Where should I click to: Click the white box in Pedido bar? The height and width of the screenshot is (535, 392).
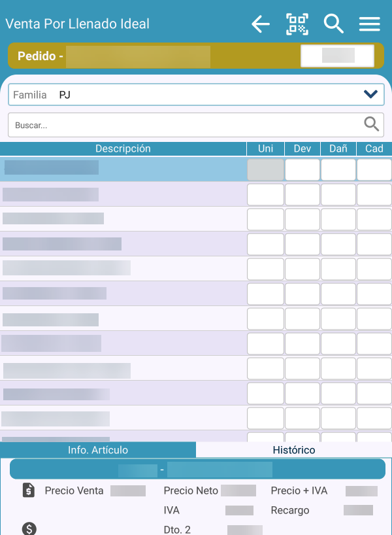[x=337, y=56]
